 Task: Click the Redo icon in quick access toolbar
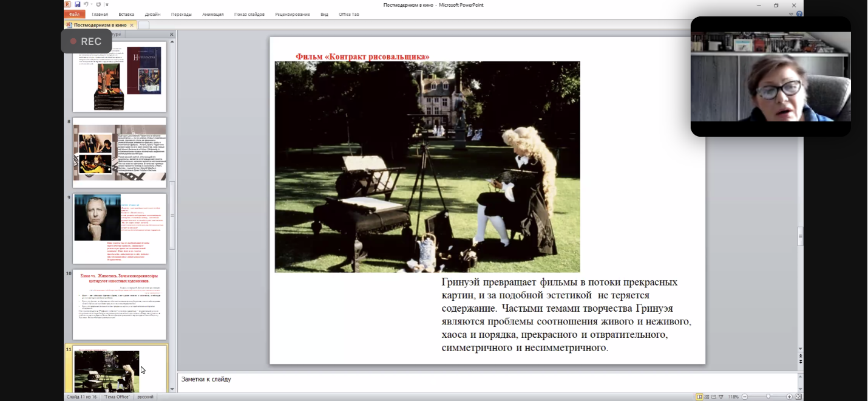point(99,4)
